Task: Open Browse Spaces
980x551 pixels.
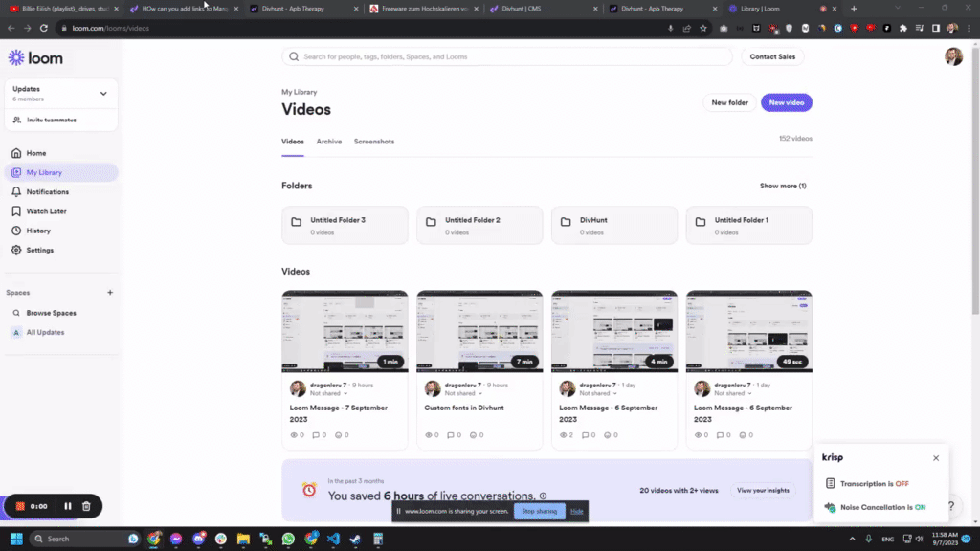Action: (x=51, y=313)
